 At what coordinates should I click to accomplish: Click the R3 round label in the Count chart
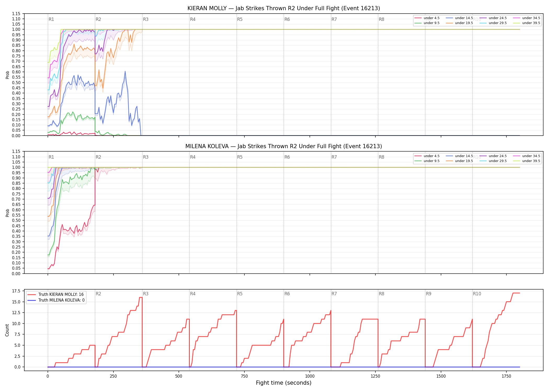pyautogui.click(x=146, y=294)
